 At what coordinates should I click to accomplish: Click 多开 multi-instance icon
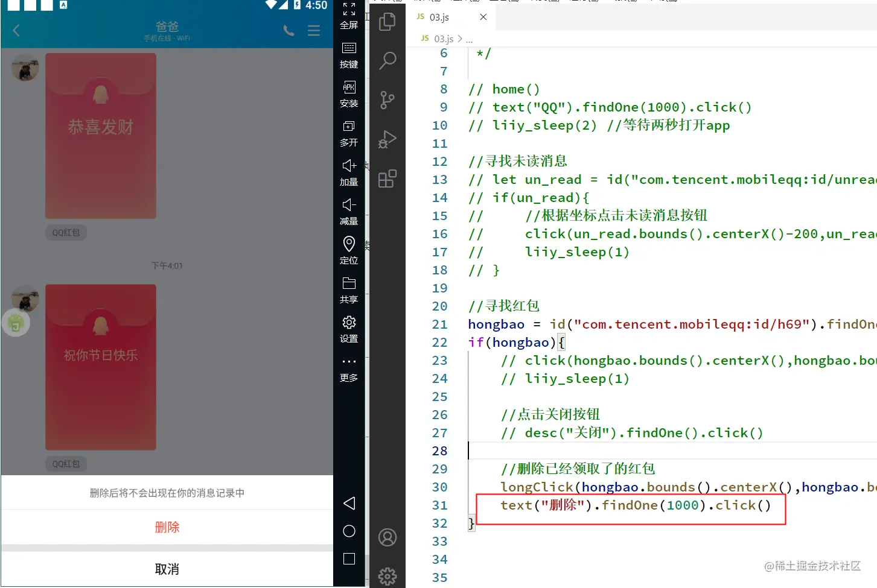349,134
